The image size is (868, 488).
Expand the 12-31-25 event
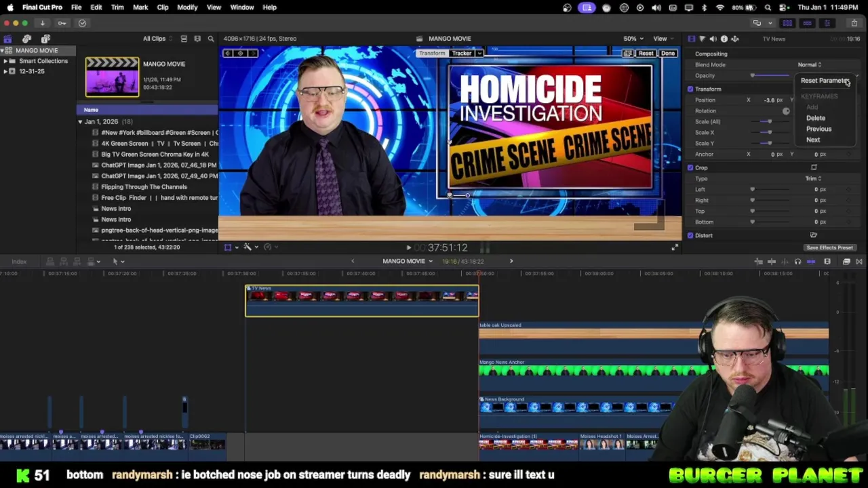pyautogui.click(x=5, y=71)
